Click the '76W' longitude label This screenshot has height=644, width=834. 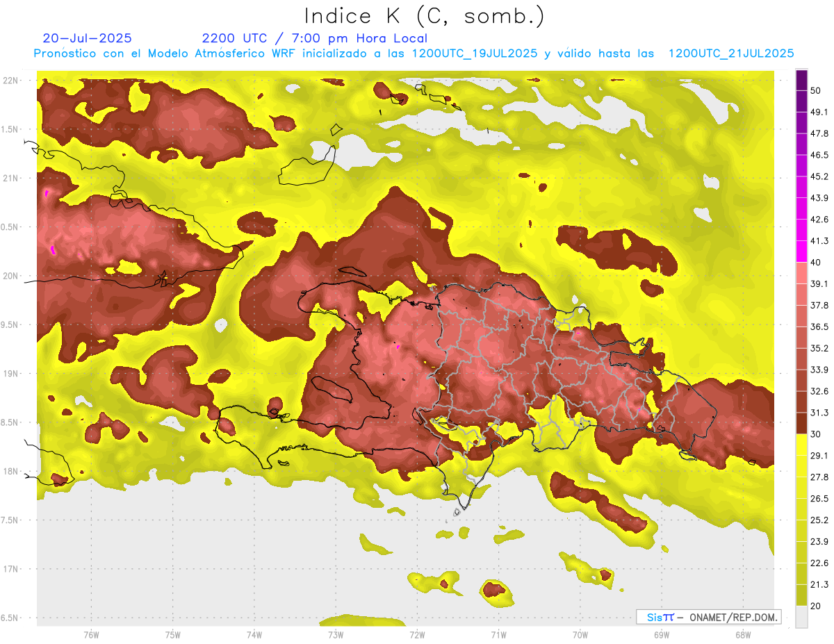point(91,634)
